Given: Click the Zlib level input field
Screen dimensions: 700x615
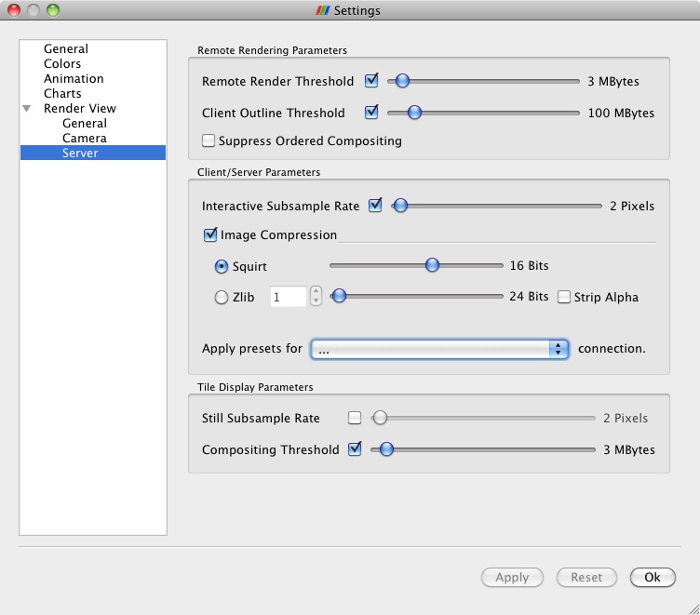Looking at the screenshot, I should [x=289, y=297].
